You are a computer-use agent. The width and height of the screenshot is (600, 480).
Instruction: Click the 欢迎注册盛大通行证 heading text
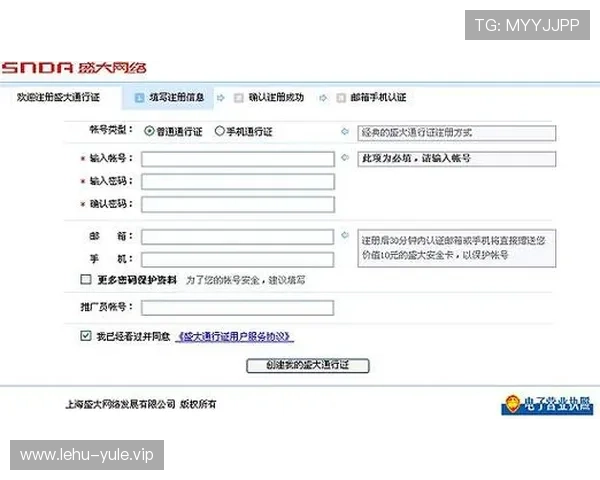coord(58,97)
